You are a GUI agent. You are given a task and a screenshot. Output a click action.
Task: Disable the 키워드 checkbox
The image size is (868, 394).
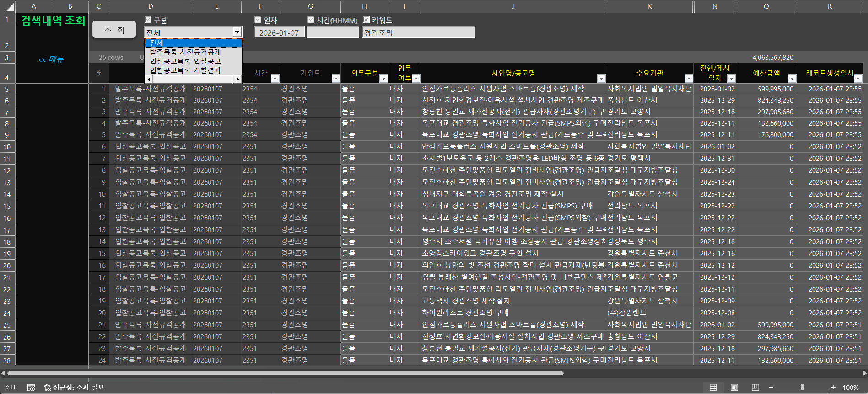pyautogui.click(x=367, y=20)
